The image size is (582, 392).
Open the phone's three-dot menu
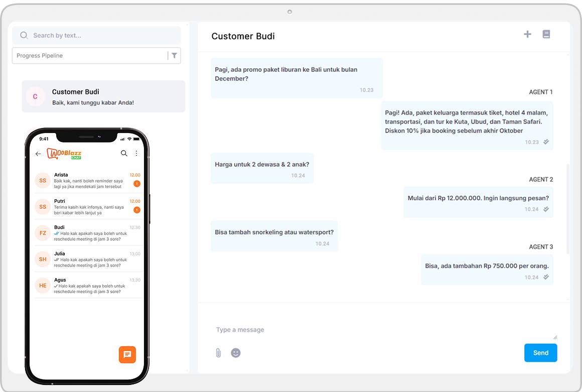coord(136,154)
